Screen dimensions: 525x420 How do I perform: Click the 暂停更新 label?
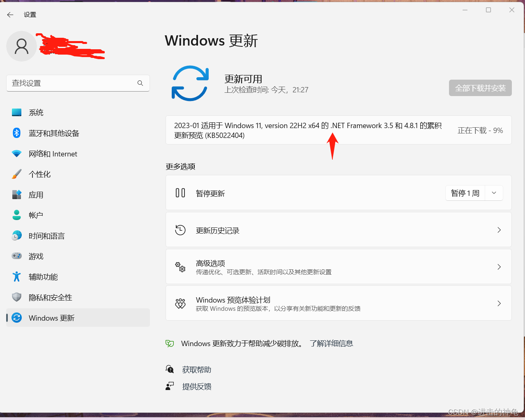pyautogui.click(x=210, y=193)
